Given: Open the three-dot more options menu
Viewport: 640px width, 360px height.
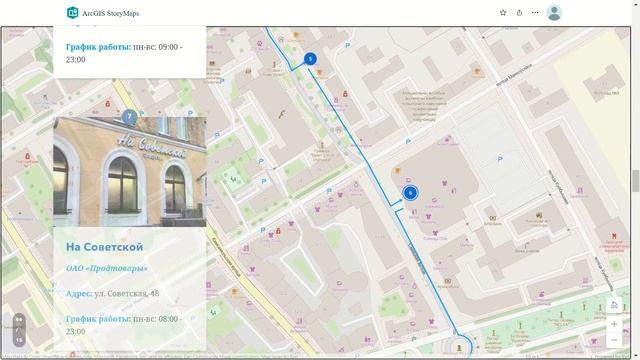Looking at the screenshot, I should coord(535,13).
